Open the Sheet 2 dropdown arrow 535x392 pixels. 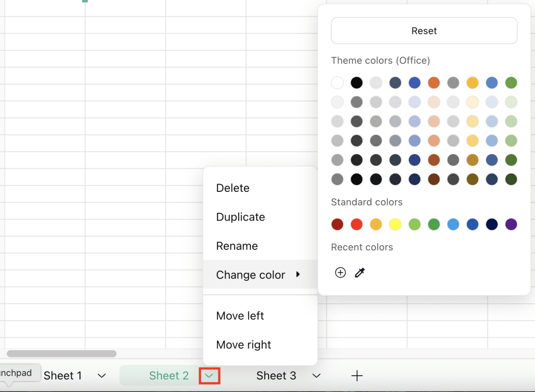click(x=209, y=375)
